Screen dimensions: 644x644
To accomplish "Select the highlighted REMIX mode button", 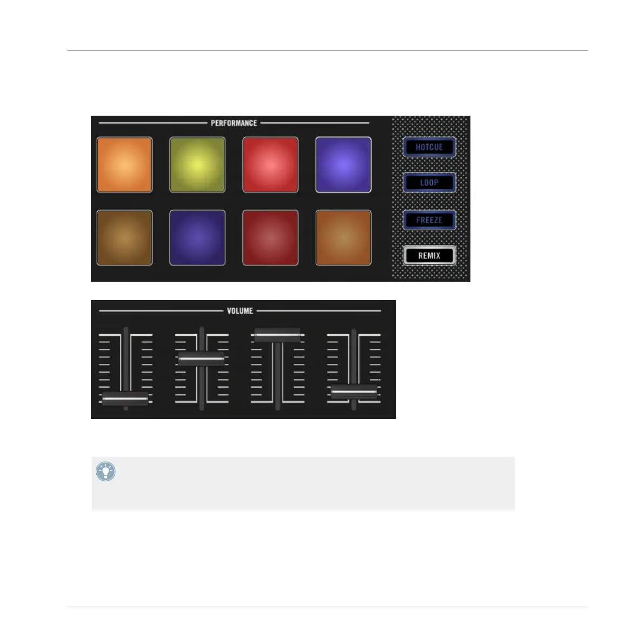I will coord(429,255).
